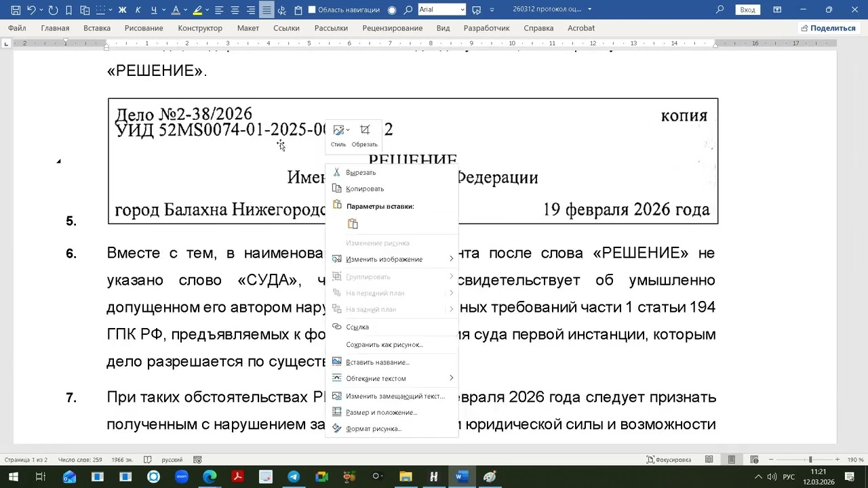Switch to the Рецензирование tab
The image size is (868, 488).
393,28
